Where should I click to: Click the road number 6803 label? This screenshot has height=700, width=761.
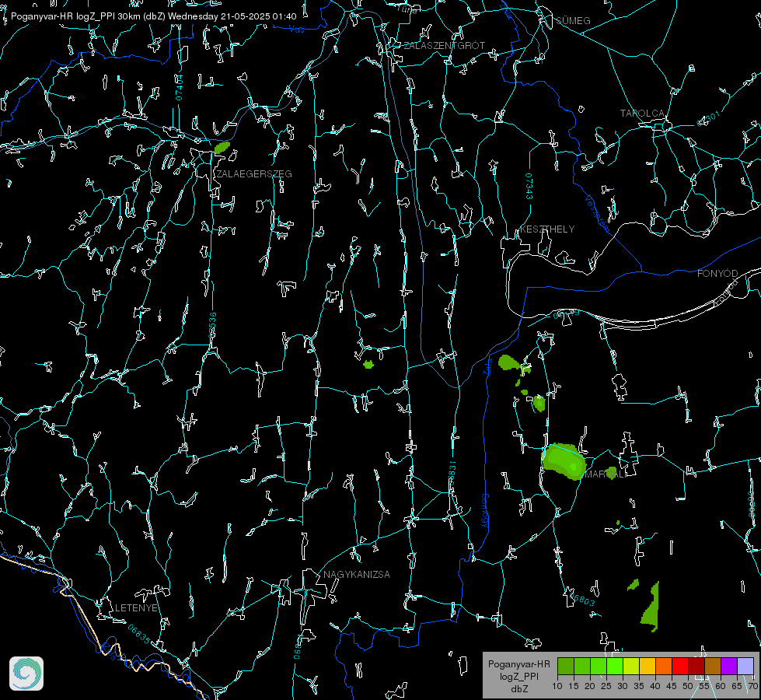581,598
